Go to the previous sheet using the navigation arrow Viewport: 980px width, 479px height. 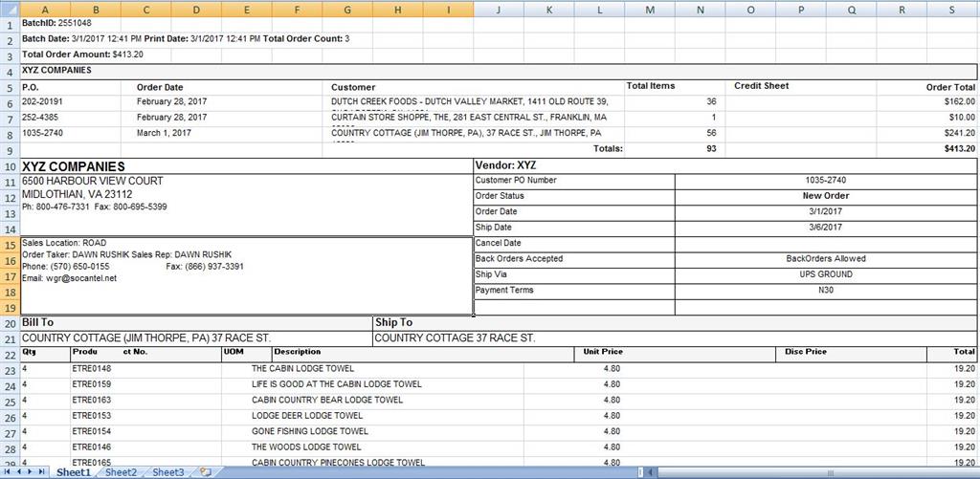click(17, 472)
